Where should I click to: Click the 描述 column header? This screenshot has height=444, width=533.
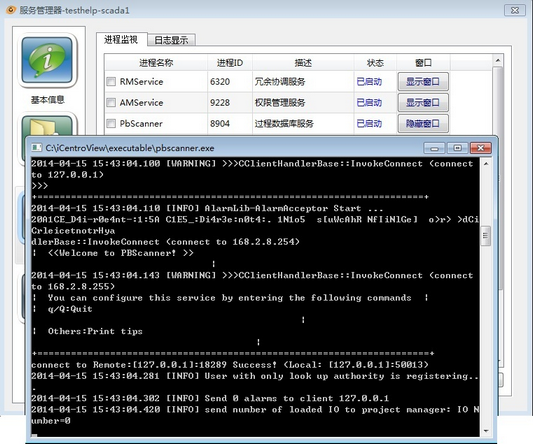point(303,63)
